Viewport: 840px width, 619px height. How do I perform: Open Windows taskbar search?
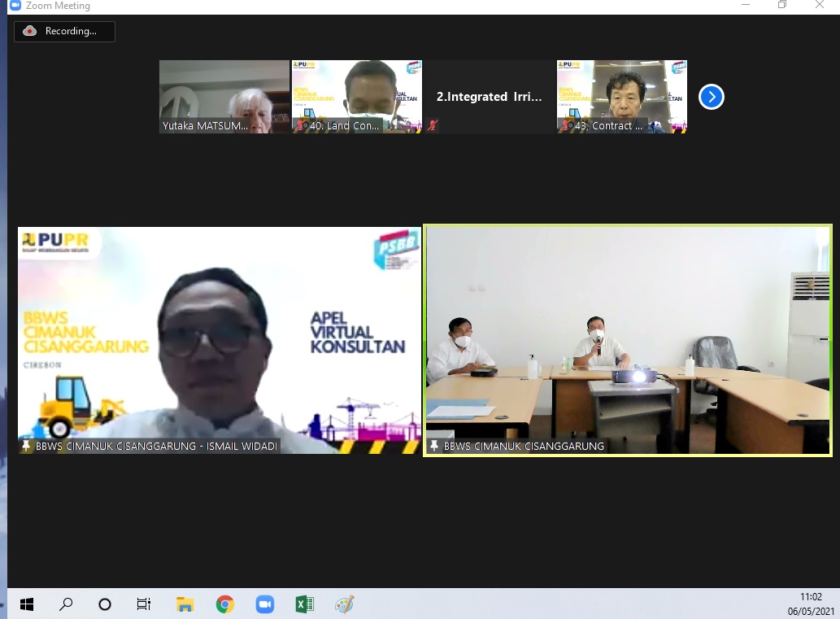click(x=66, y=604)
